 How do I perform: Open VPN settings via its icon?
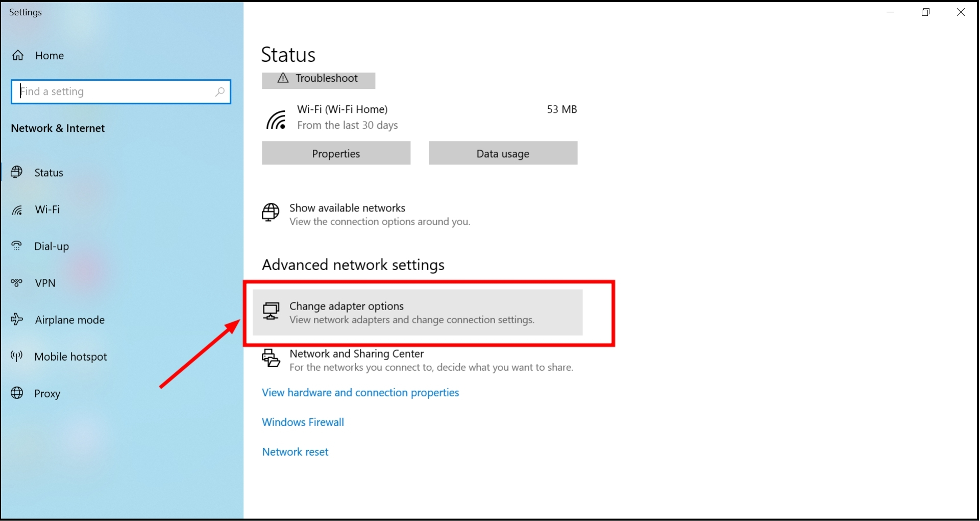coord(17,283)
